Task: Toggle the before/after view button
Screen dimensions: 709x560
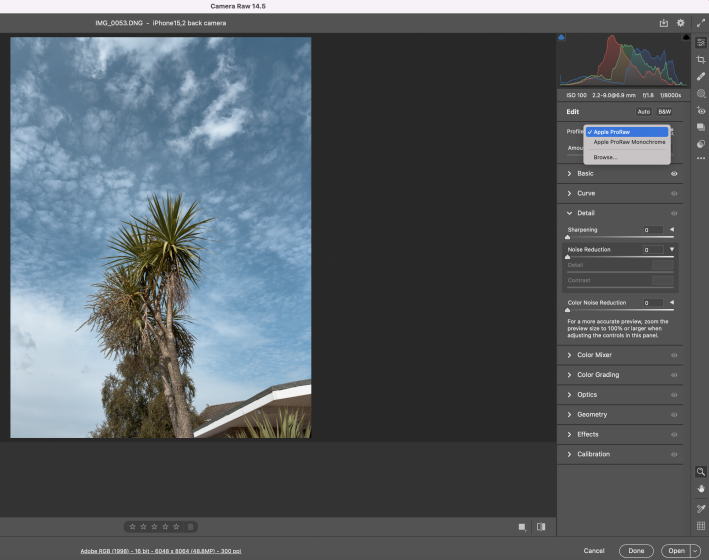Action: 541,526
